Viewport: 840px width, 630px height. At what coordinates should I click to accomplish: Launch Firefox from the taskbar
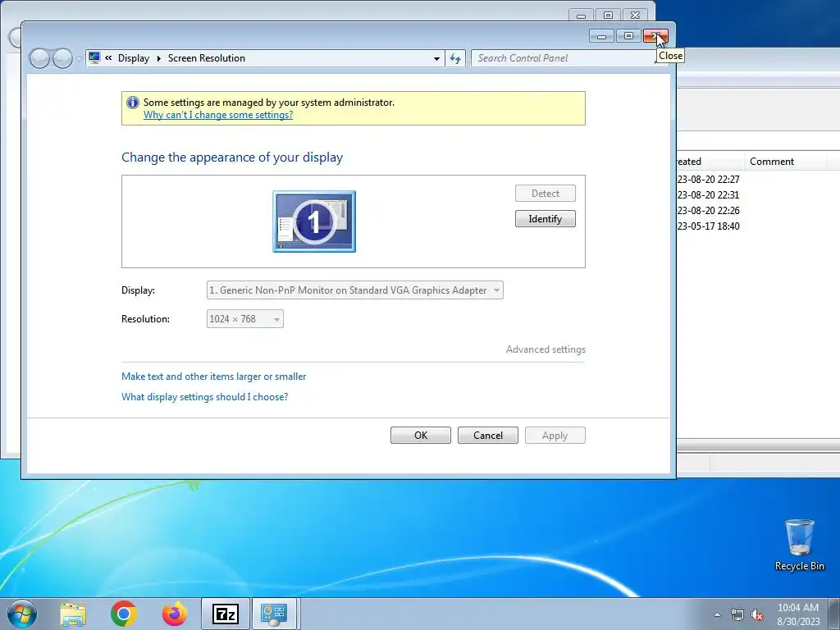coord(175,614)
